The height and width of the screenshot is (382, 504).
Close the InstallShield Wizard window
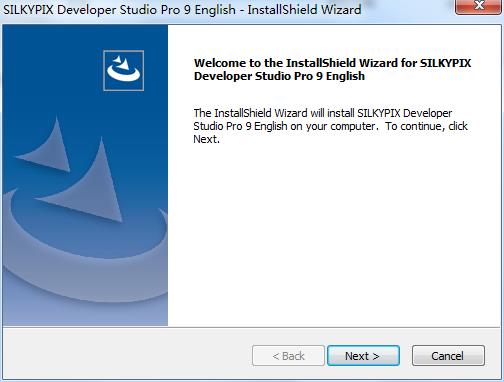pos(479,7)
